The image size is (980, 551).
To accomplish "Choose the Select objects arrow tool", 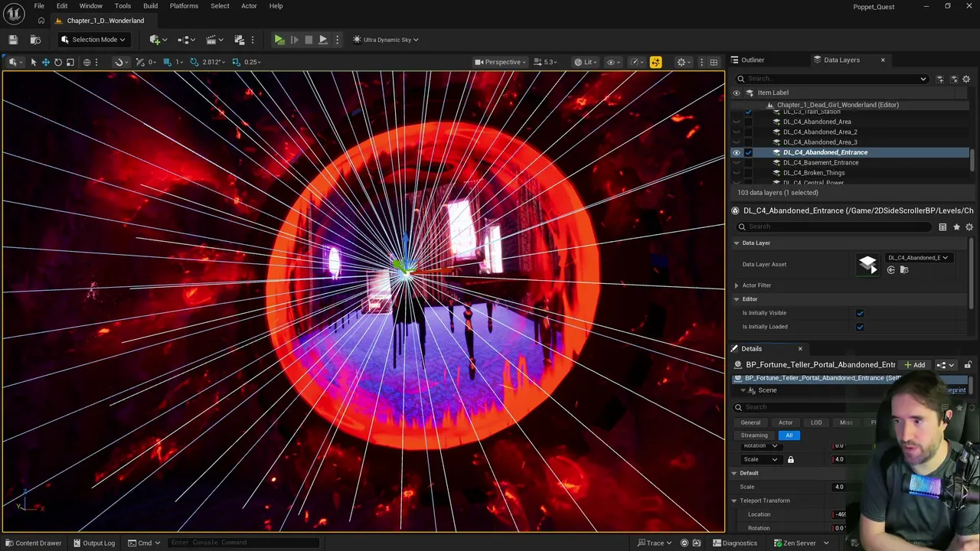I will point(33,62).
